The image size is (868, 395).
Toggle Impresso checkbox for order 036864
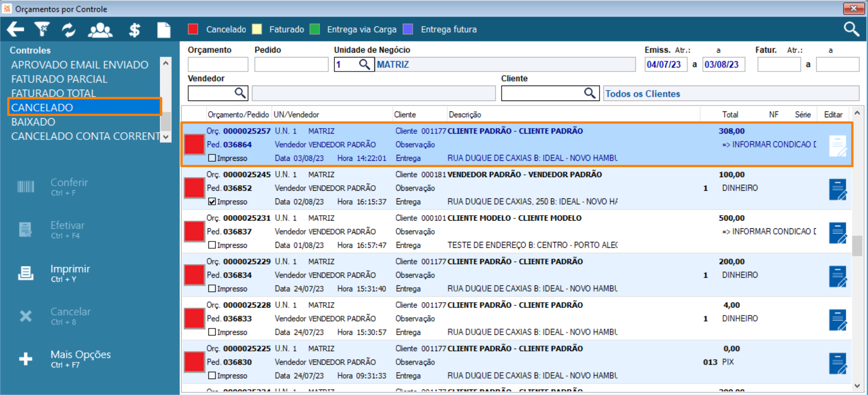[212, 158]
